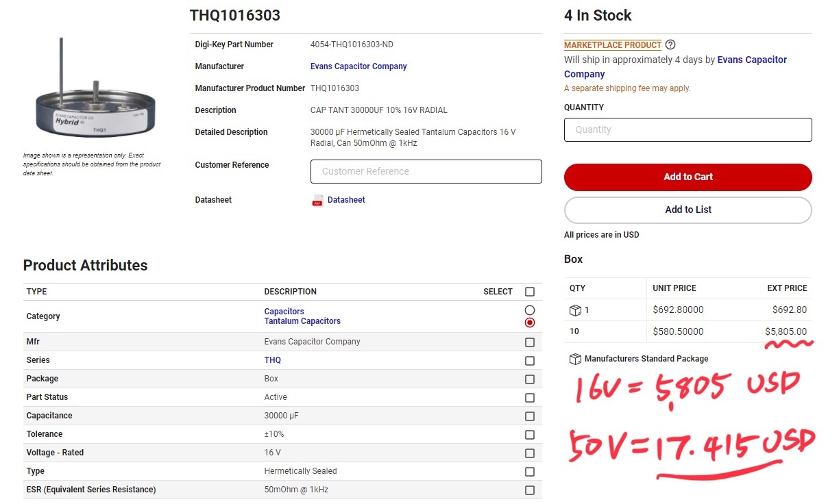The image size is (839, 504).
Task: Check the Package attribute checkbox
Action: pyautogui.click(x=529, y=379)
